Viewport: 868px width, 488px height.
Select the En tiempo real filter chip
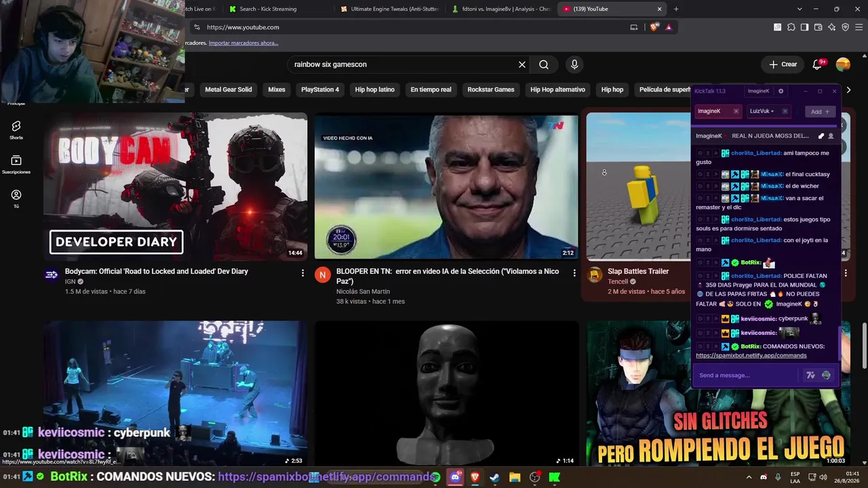pyautogui.click(x=431, y=89)
